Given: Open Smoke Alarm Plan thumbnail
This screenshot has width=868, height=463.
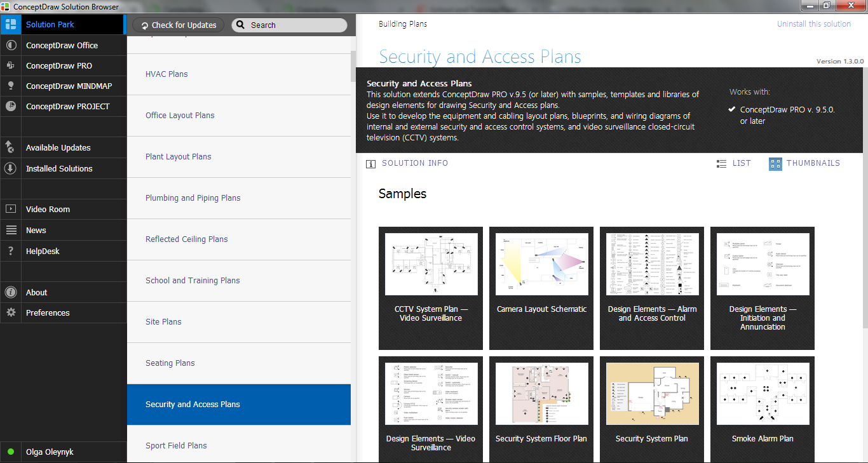Looking at the screenshot, I should tap(763, 409).
